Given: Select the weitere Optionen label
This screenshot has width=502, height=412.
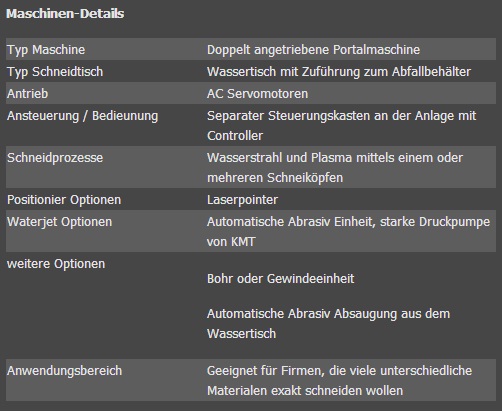Looking at the screenshot, I should 56,264.
